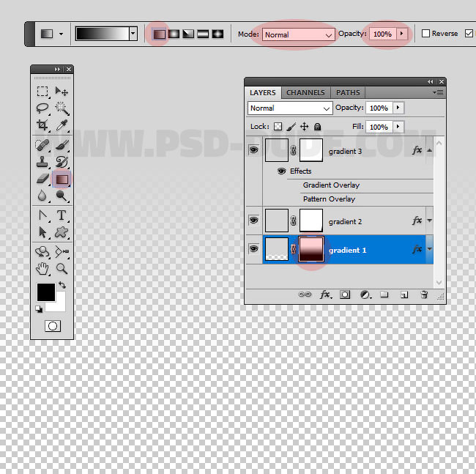Toggle Quick Mask mode

tap(53, 326)
